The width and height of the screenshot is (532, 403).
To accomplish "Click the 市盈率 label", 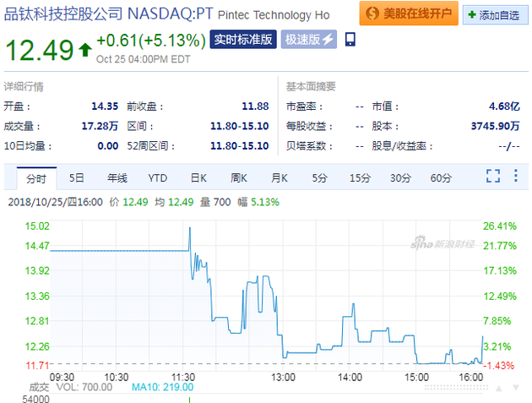I will 304,106.
